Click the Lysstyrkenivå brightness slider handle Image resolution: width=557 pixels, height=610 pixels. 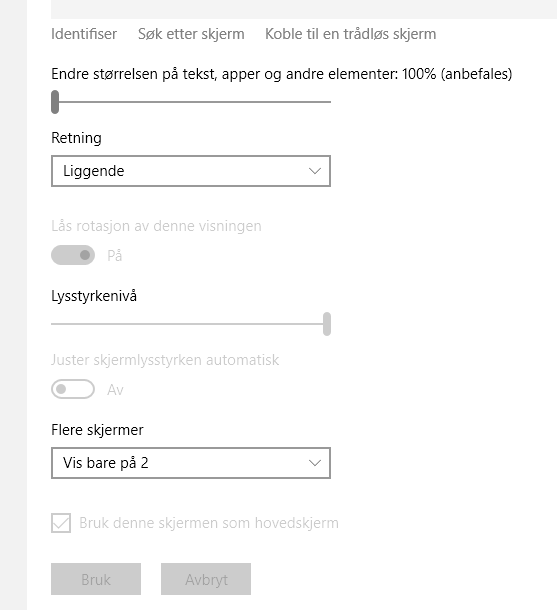coord(327,324)
